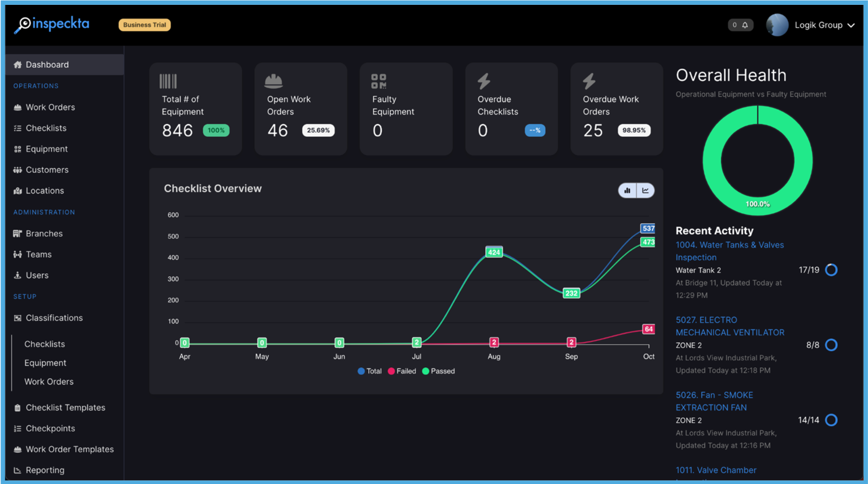Image resolution: width=868 pixels, height=484 pixels.
Task: Click the Logik Group profile avatar
Action: (777, 25)
